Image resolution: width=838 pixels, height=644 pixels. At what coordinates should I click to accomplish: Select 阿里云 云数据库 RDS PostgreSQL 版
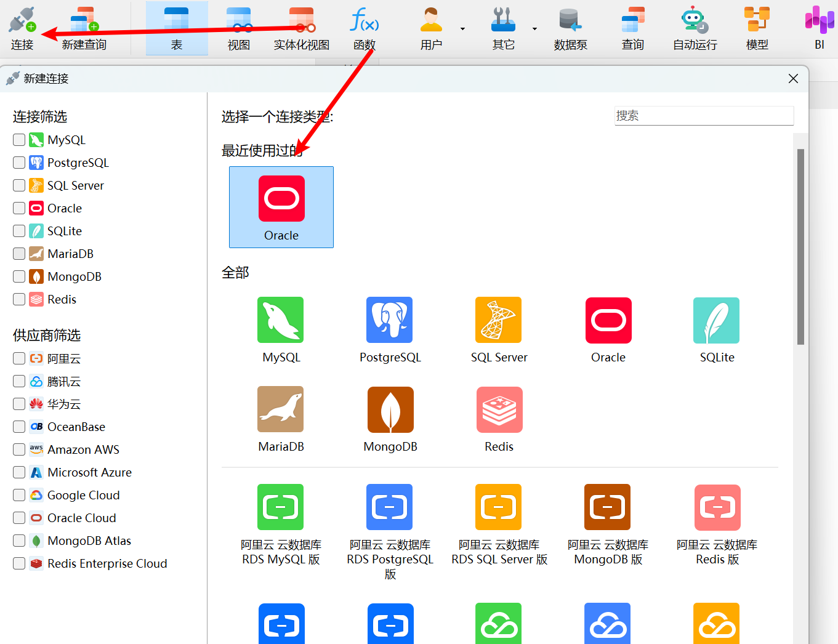pos(390,533)
